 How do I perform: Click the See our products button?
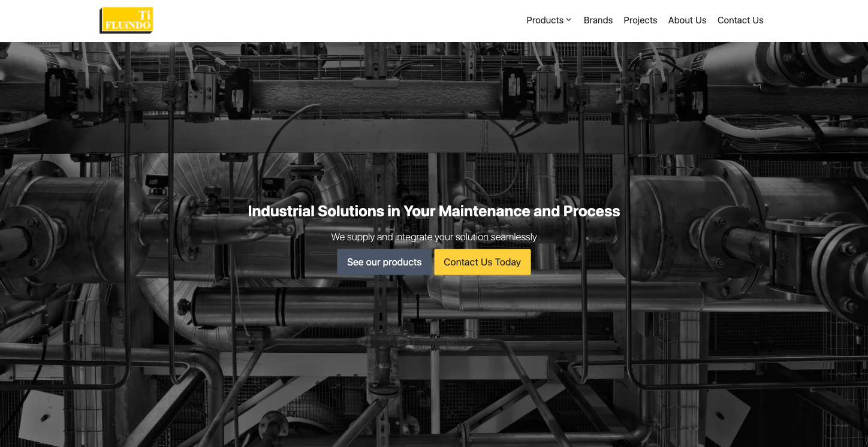384,262
